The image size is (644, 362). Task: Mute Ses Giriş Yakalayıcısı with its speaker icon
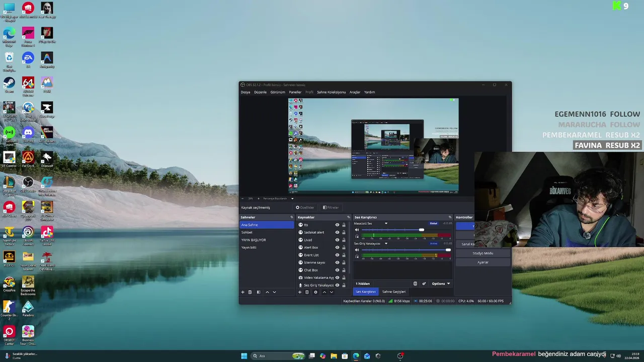357,250
